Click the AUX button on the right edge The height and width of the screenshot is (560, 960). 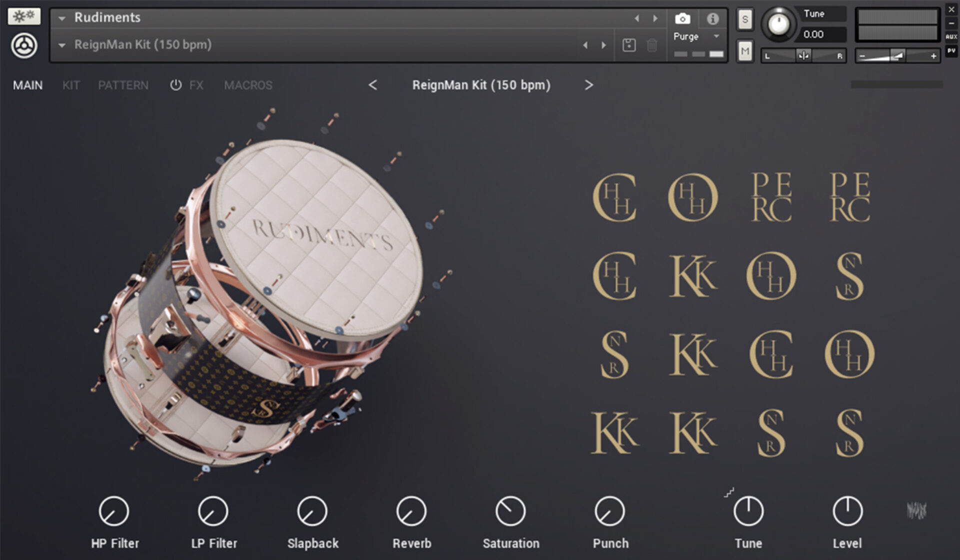(x=951, y=37)
